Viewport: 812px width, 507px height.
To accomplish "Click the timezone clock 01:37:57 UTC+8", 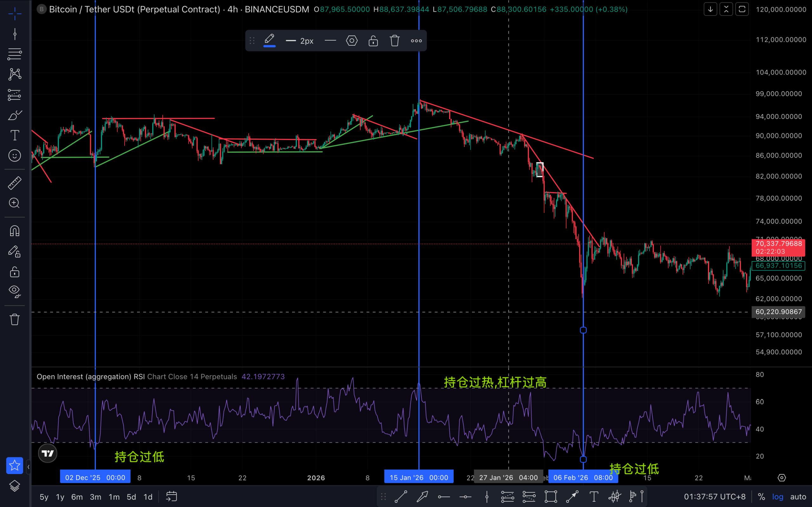I will 714,497.
